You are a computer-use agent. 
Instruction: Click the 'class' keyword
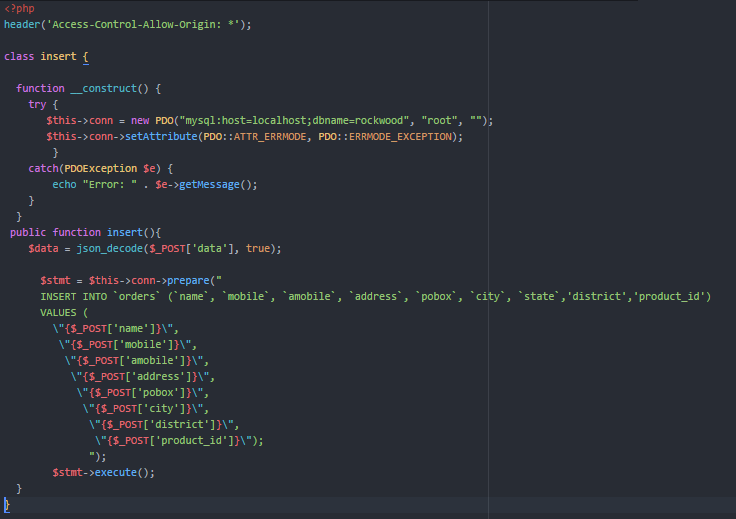19,56
